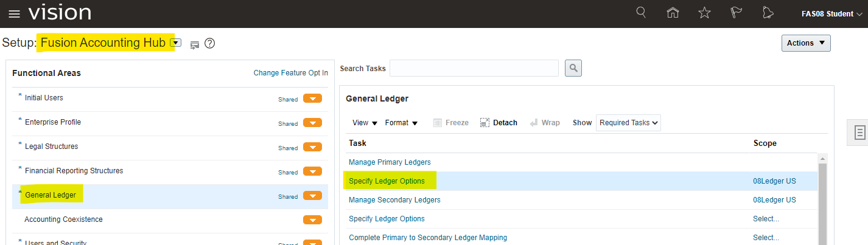Open the Show Required Tasks combo box
868x245 pixels.
(628, 123)
